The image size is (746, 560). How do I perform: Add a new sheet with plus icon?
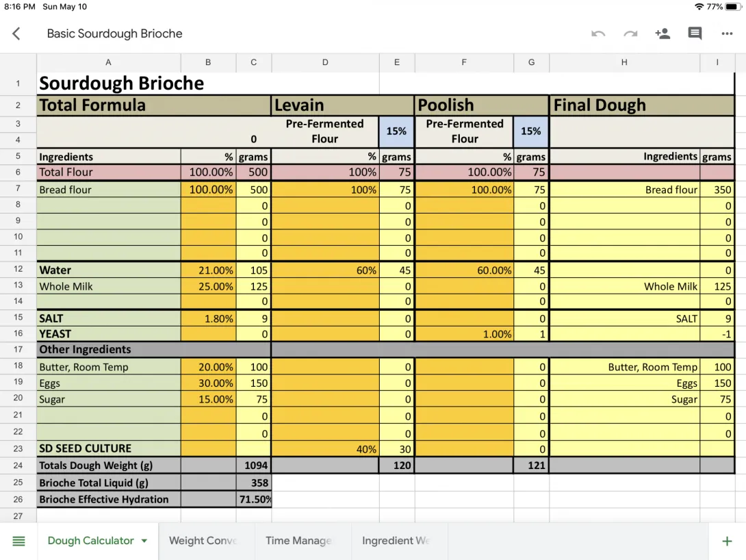(x=727, y=542)
